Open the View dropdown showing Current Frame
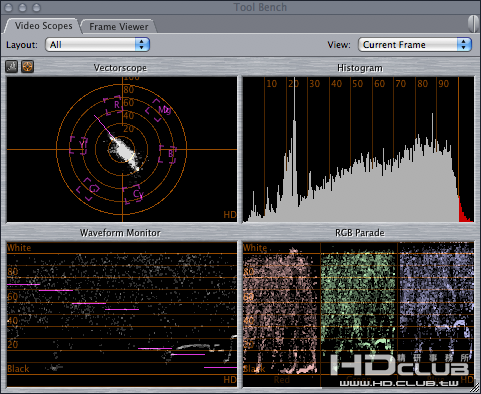This screenshot has width=481, height=394. 415,45
